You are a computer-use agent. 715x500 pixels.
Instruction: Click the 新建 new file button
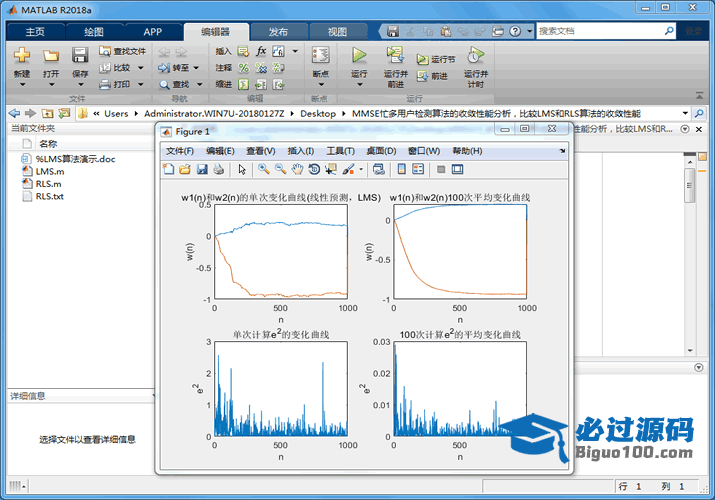point(22,66)
